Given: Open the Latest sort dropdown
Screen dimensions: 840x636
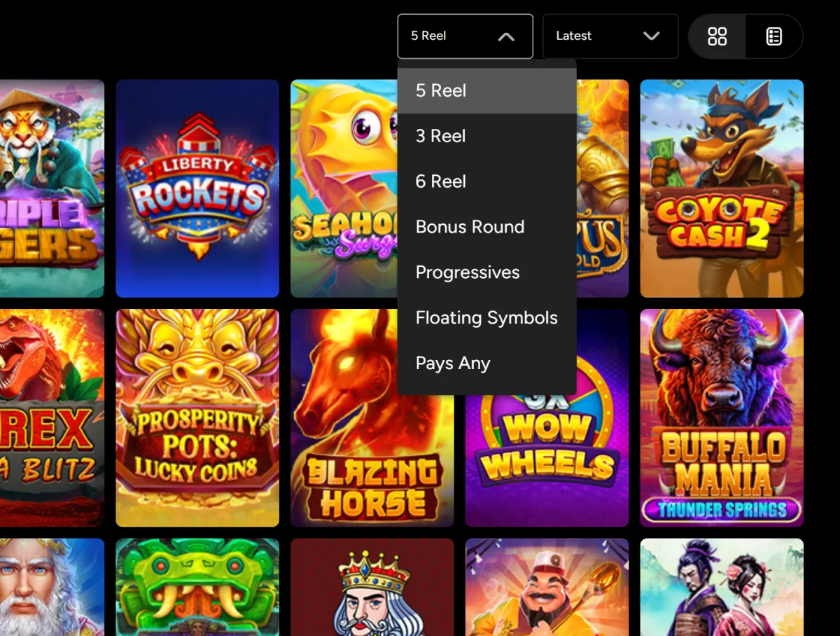Looking at the screenshot, I should [x=610, y=36].
